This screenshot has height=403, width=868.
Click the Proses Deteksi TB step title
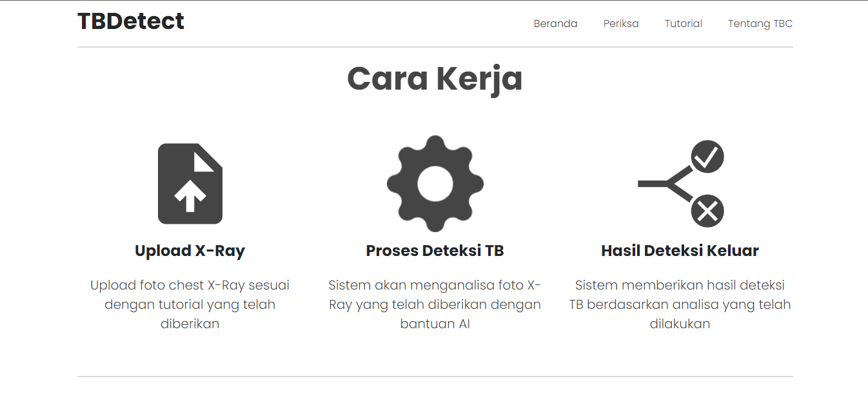pos(435,250)
